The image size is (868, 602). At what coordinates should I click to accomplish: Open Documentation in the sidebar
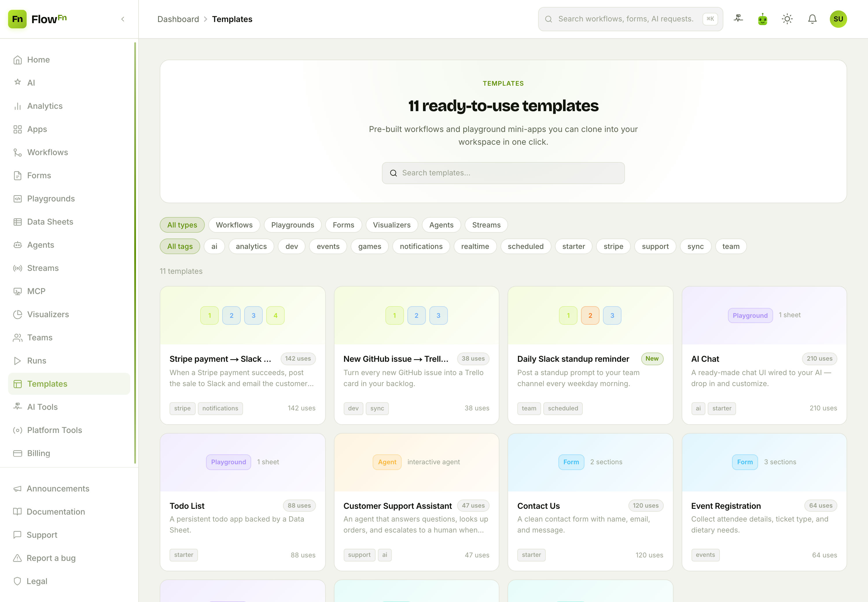click(69, 512)
